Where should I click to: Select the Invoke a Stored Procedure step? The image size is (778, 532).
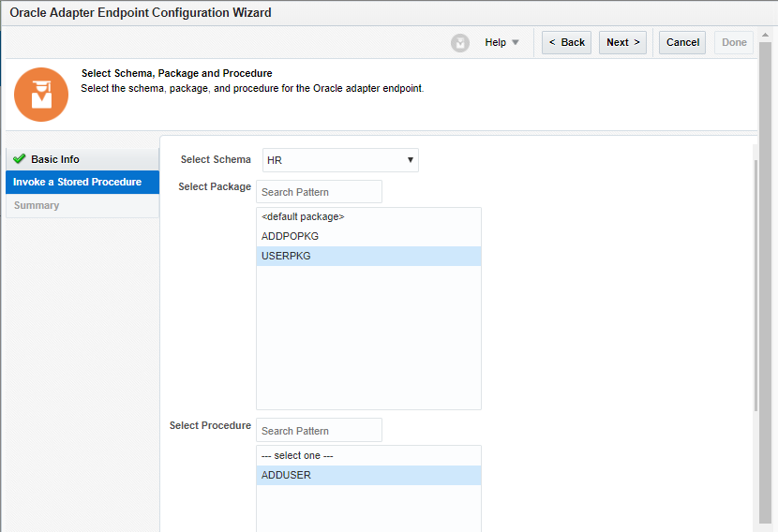click(78, 182)
